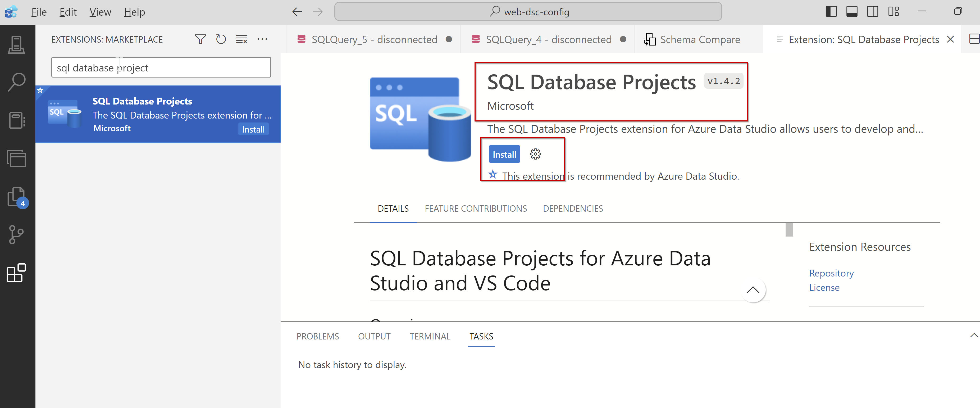Click the SQL Database Projects extension title

[591, 82]
